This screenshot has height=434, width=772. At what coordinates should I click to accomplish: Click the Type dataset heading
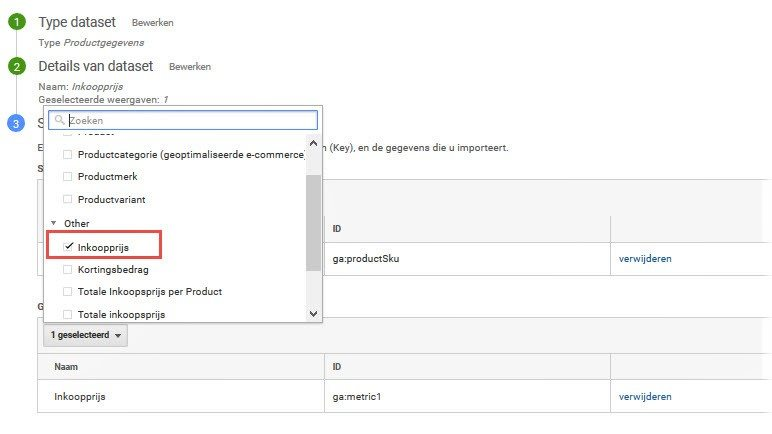(77, 22)
